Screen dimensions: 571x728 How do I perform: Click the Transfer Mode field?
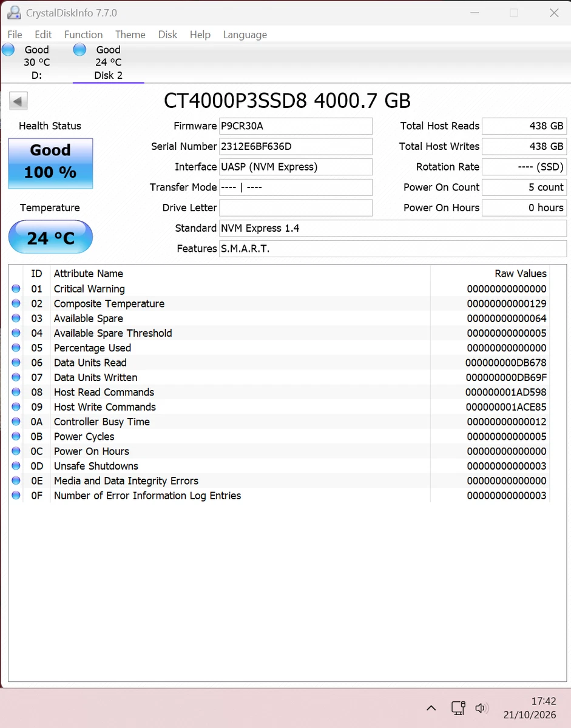point(296,187)
